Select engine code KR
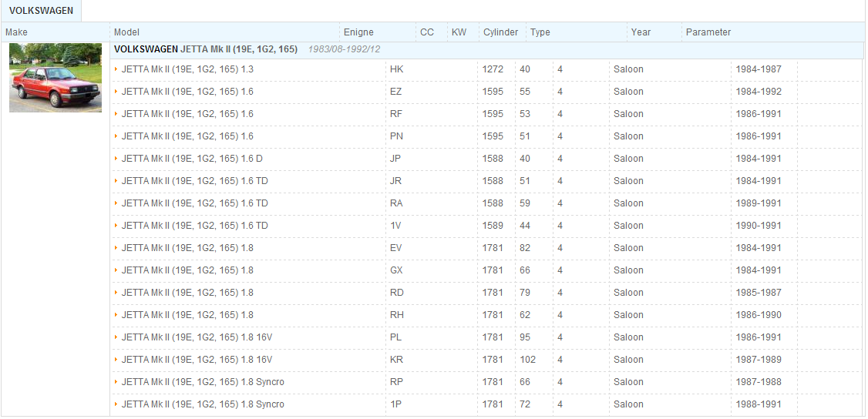Image resolution: width=868 pixels, height=419 pixels. tap(396, 359)
